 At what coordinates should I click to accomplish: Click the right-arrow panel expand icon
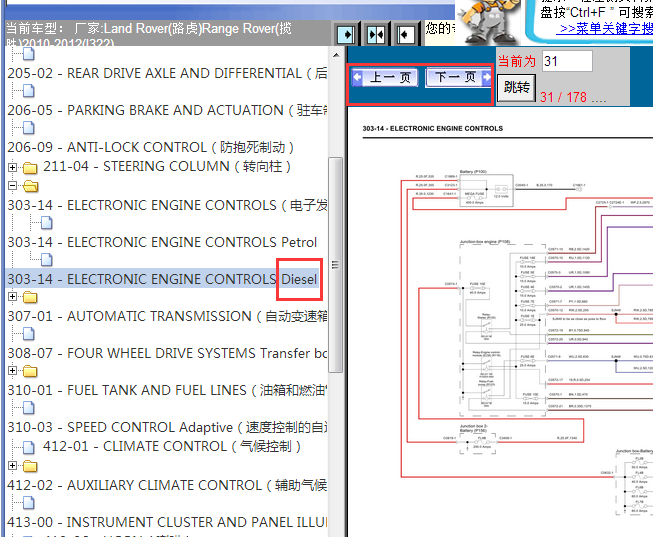coord(346,35)
